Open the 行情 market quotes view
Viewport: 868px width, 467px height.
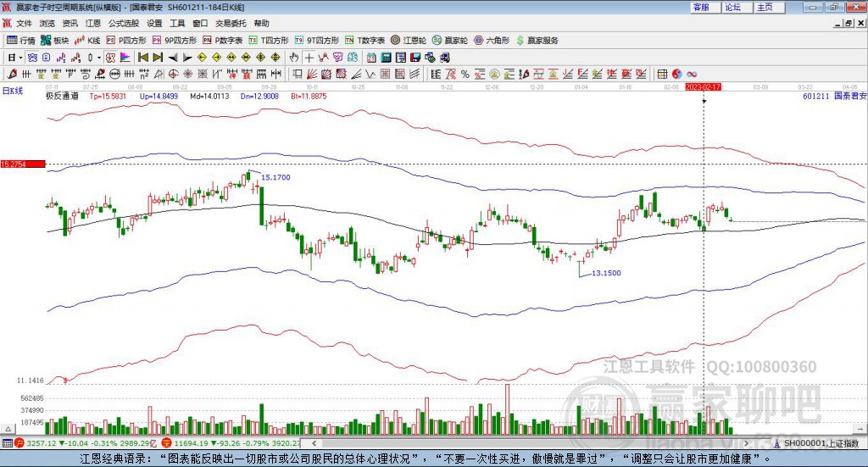[21, 41]
